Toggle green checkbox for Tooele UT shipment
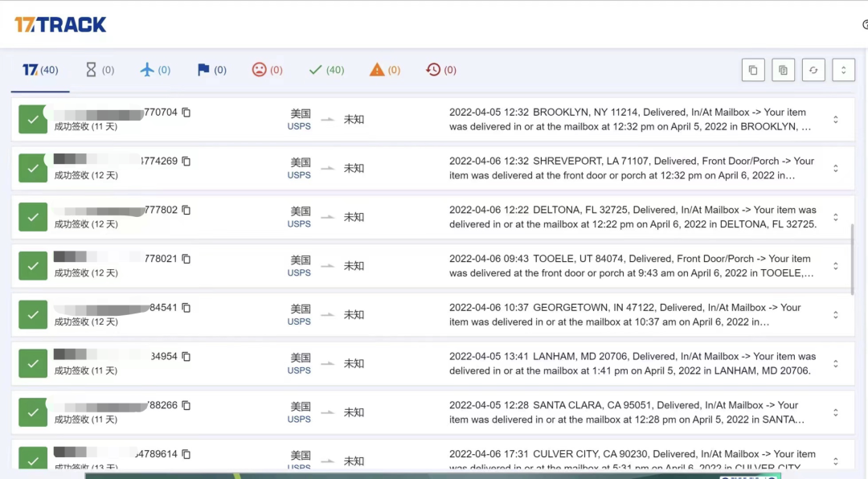This screenshot has height=479, width=868. 33,265
